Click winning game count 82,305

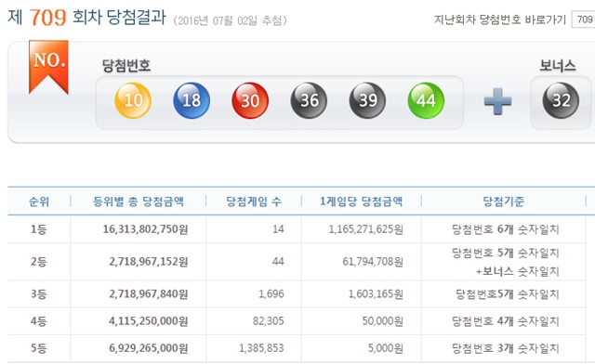coord(269,321)
